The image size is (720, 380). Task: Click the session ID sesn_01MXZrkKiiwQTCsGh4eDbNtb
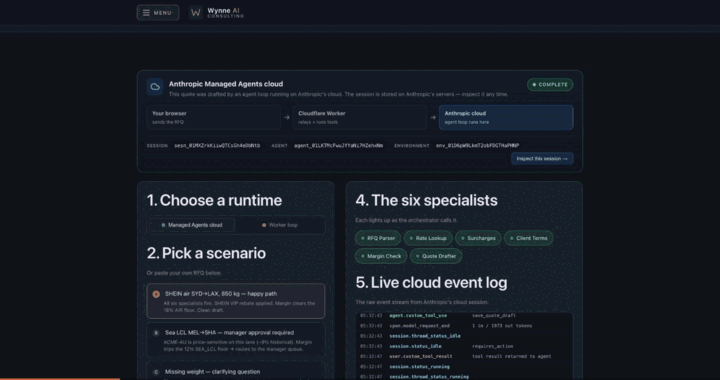pyautogui.click(x=217, y=145)
